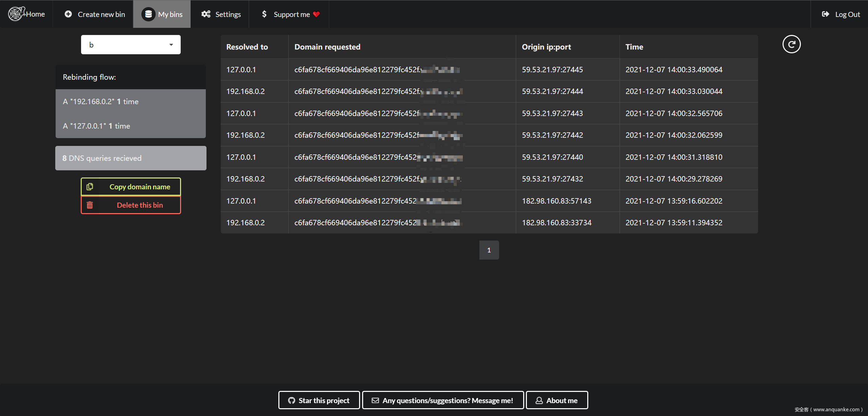The image size is (868, 416).
Task: Click the globe logo icon next to Home
Action: (16, 14)
